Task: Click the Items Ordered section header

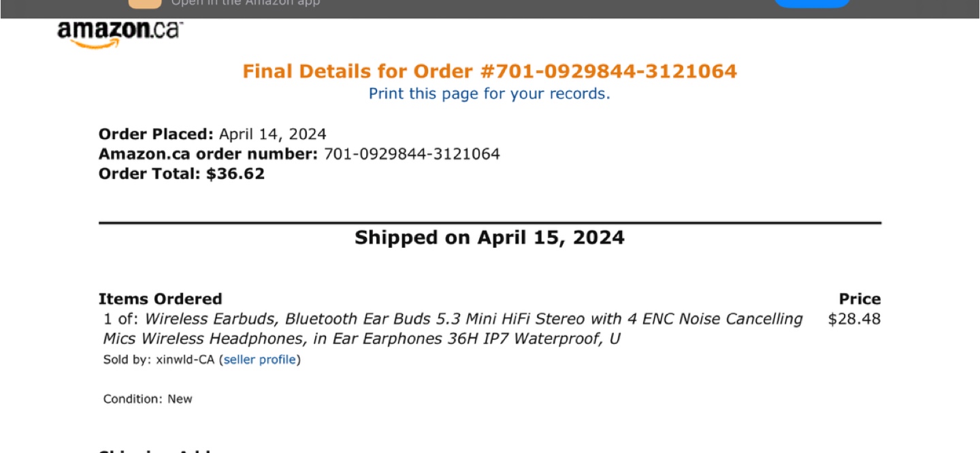Action: tap(160, 298)
